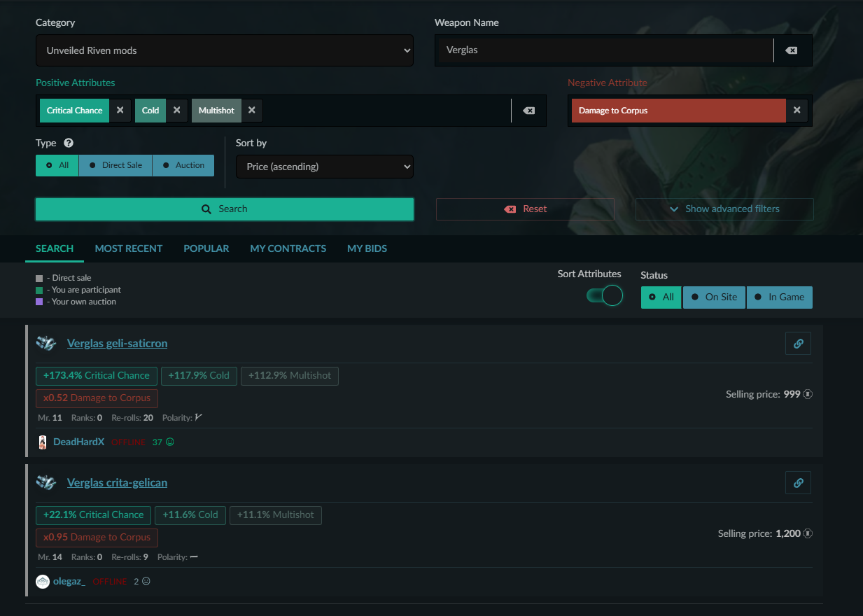The height and width of the screenshot is (616, 863).
Task: Click the +11.6% Cold stat
Action: 190,515
